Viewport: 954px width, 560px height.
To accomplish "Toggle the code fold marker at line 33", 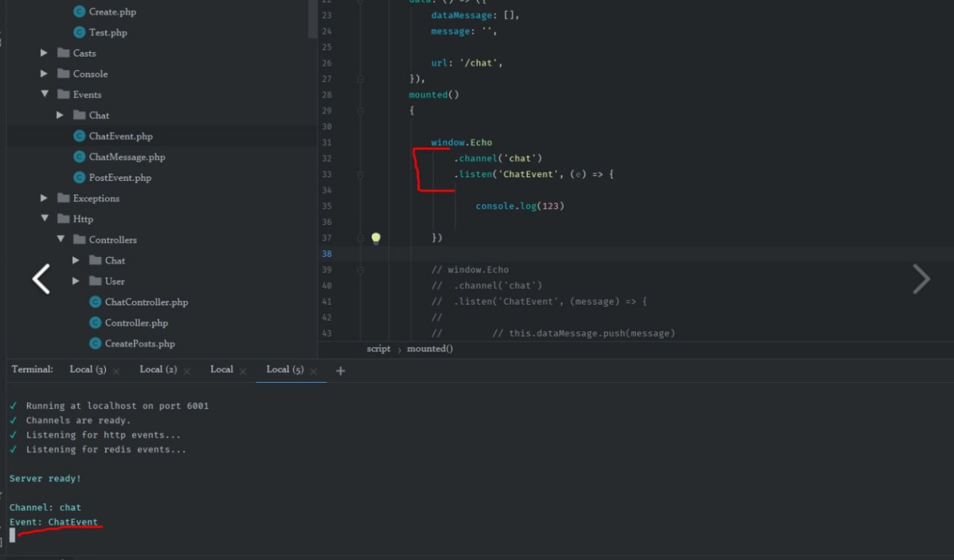I will [360, 175].
